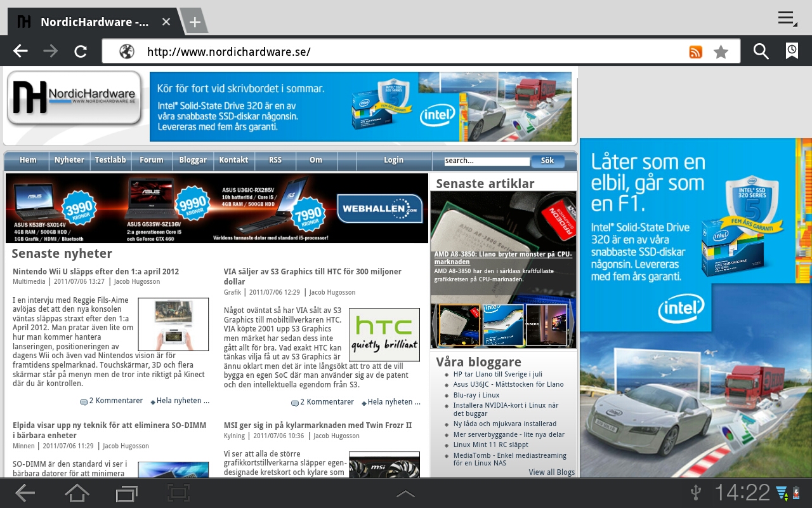Close the NordicHardware tab
The image size is (812, 508).
(166, 22)
